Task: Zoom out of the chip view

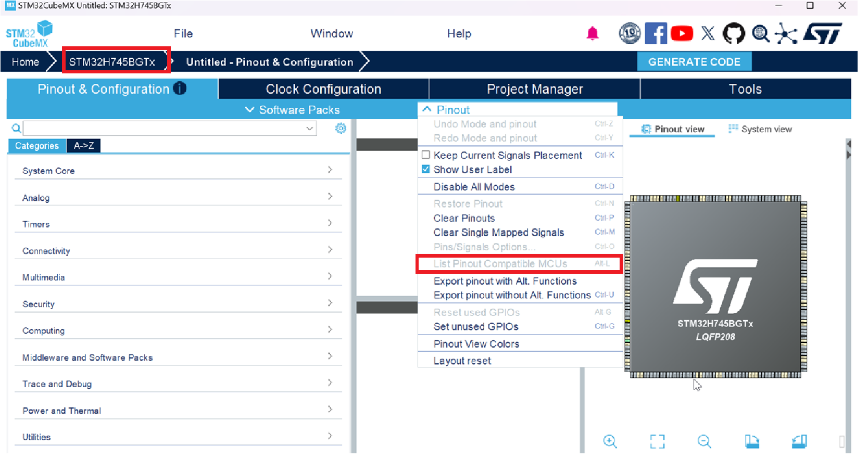Action: [x=705, y=441]
